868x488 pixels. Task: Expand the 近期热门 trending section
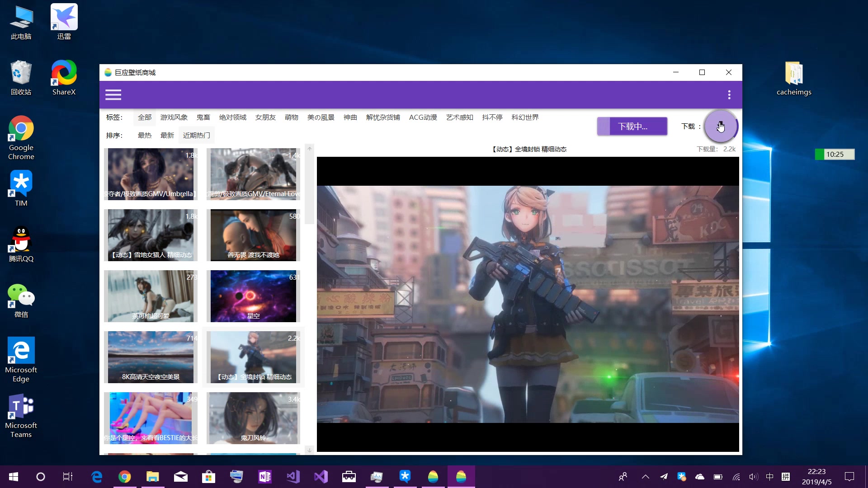(x=196, y=135)
